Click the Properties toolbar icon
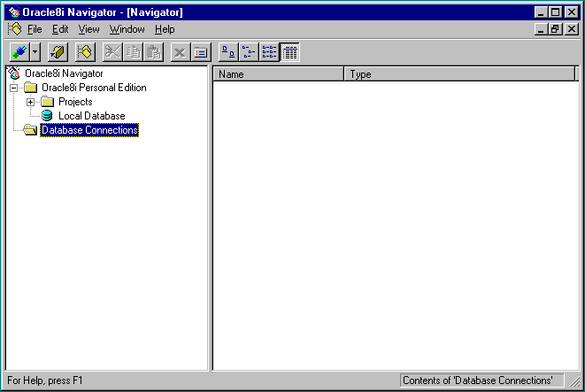Screen dimensions: 585x392 (201, 52)
